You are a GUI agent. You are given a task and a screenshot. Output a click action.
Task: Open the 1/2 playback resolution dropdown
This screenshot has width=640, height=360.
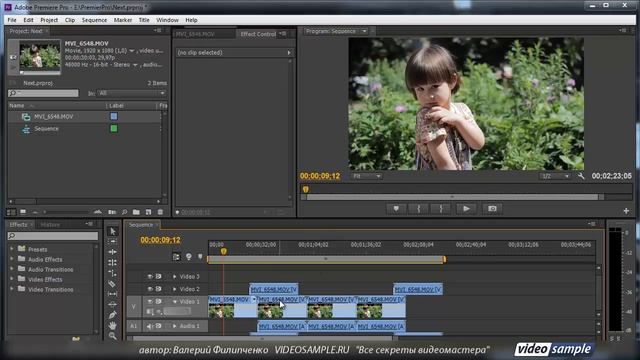554,176
